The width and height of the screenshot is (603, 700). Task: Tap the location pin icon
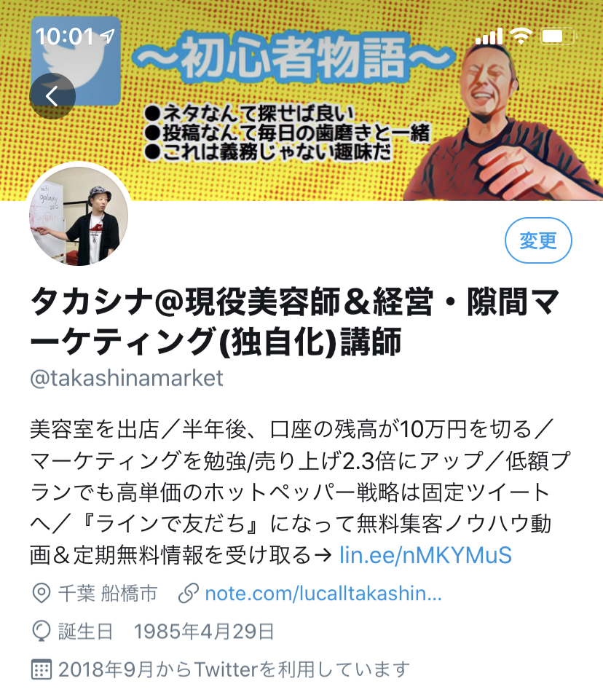pos(42,594)
